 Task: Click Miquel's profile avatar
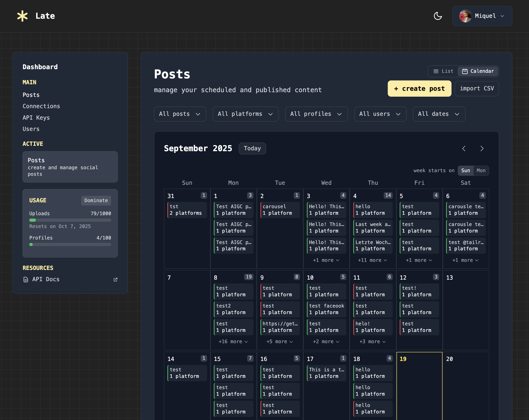coord(465,16)
